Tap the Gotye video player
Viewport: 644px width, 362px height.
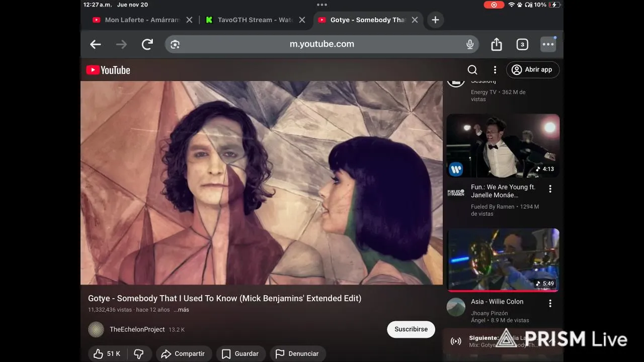(x=262, y=183)
